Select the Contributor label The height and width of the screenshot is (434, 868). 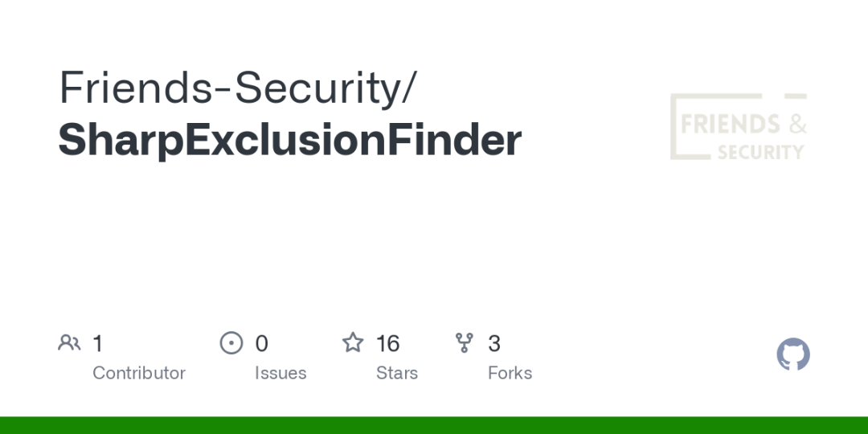tap(139, 373)
